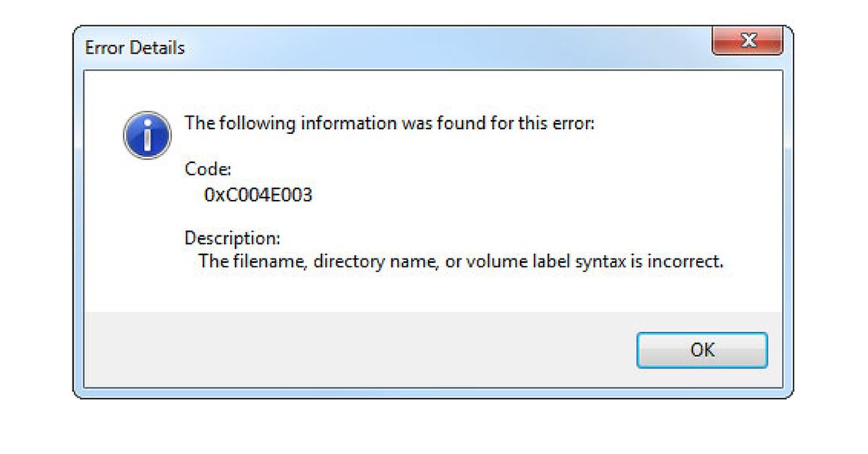Click the "Description:" label
Screen dimensions: 868x454
point(232,237)
